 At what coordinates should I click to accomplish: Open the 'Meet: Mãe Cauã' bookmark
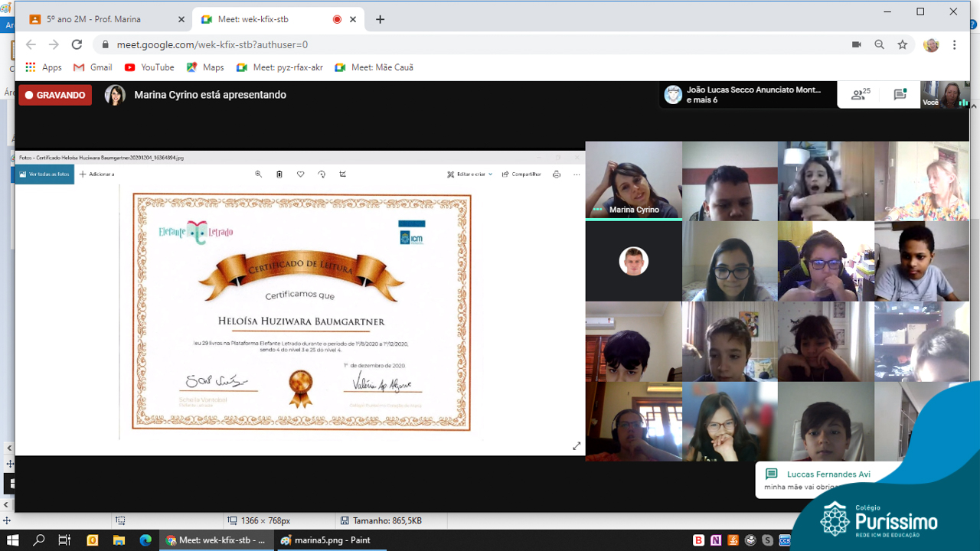click(x=374, y=67)
